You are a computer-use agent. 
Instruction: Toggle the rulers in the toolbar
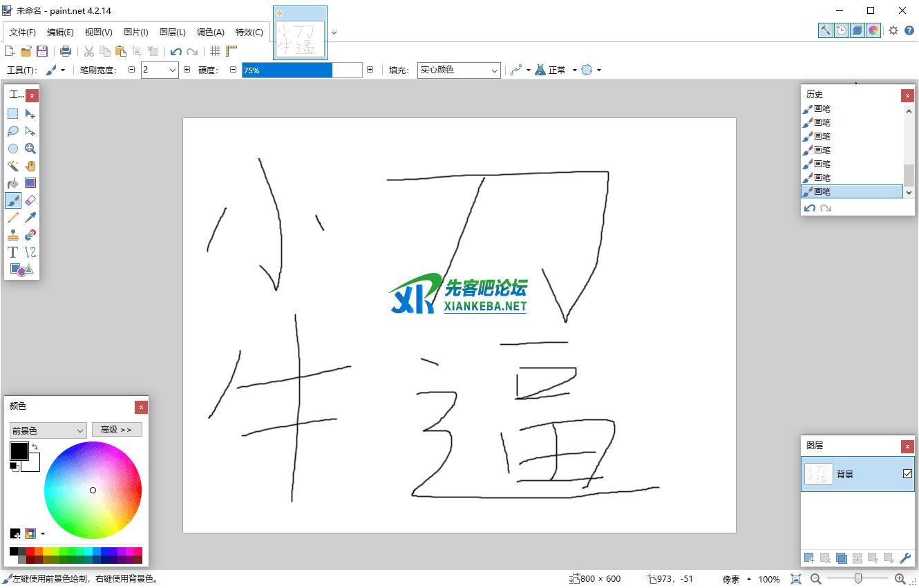pyautogui.click(x=231, y=50)
